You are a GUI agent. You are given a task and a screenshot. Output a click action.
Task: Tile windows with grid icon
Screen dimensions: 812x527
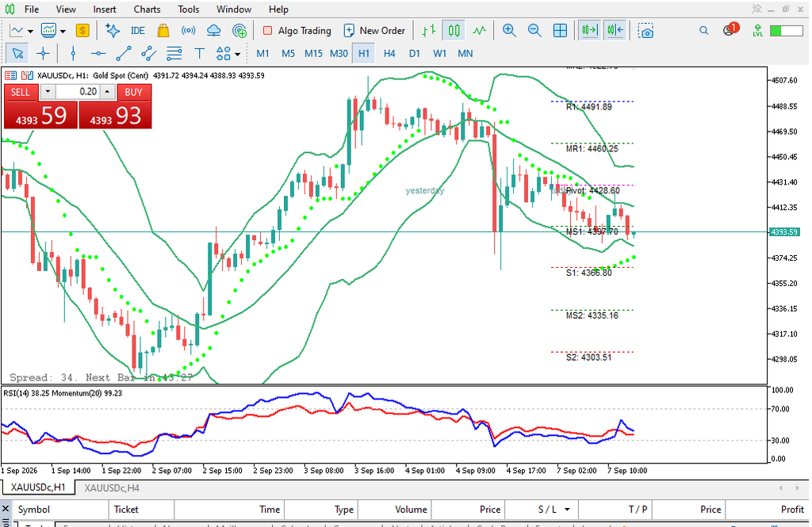click(x=560, y=31)
